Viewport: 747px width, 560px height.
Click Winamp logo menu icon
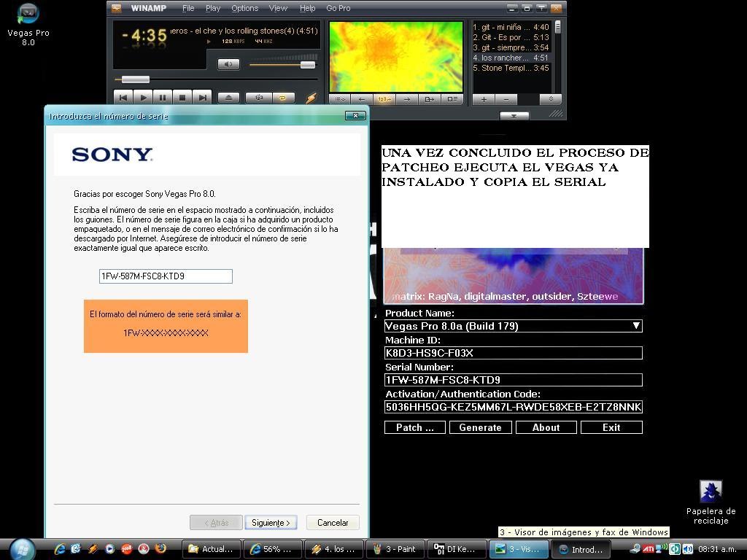(116, 8)
